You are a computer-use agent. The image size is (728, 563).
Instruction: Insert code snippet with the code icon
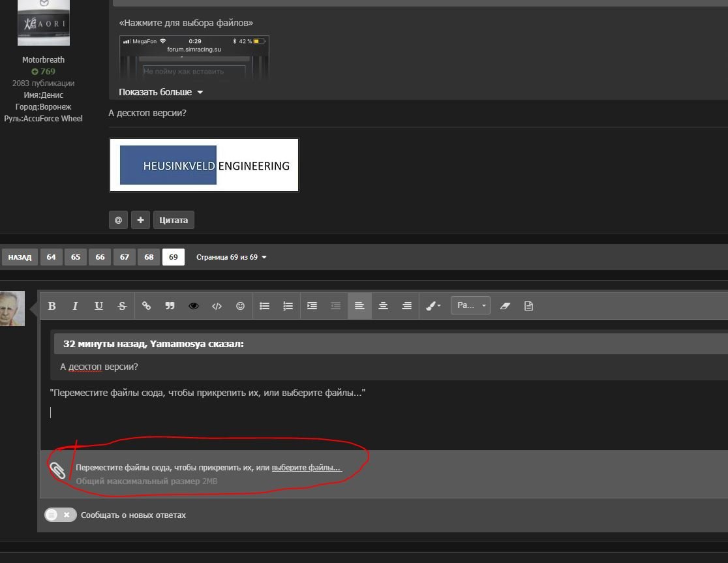click(x=217, y=306)
